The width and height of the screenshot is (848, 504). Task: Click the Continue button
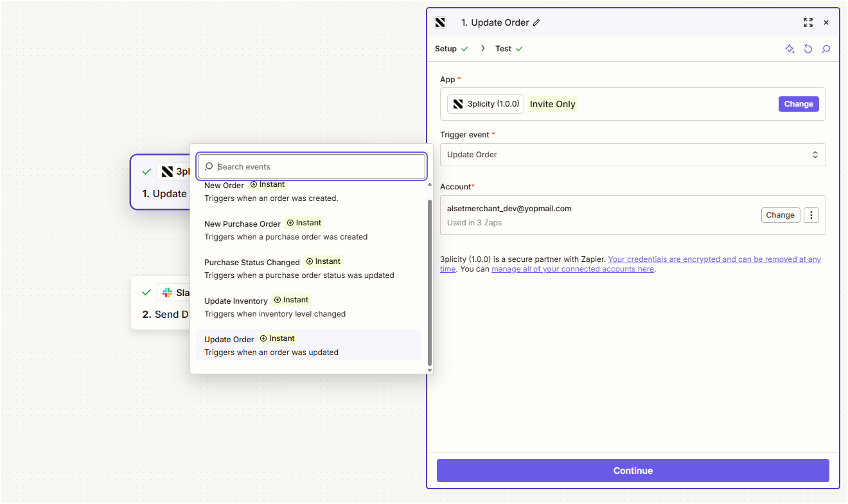(x=633, y=471)
